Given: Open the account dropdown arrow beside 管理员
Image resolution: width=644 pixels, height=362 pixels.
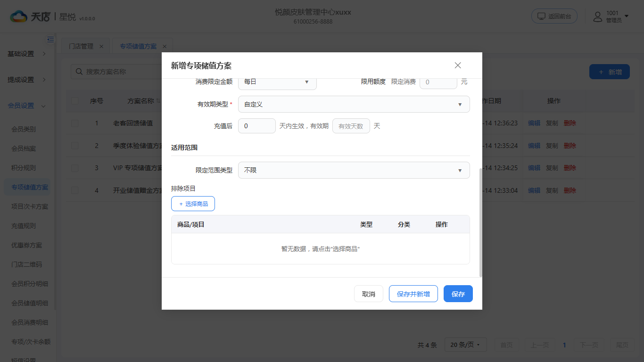Looking at the screenshot, I should pos(627,16).
